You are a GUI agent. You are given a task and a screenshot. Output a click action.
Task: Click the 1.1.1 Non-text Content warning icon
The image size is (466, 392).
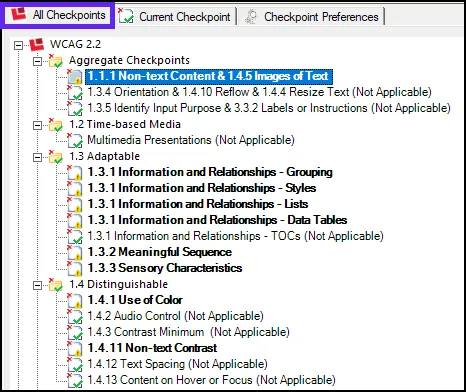click(75, 76)
